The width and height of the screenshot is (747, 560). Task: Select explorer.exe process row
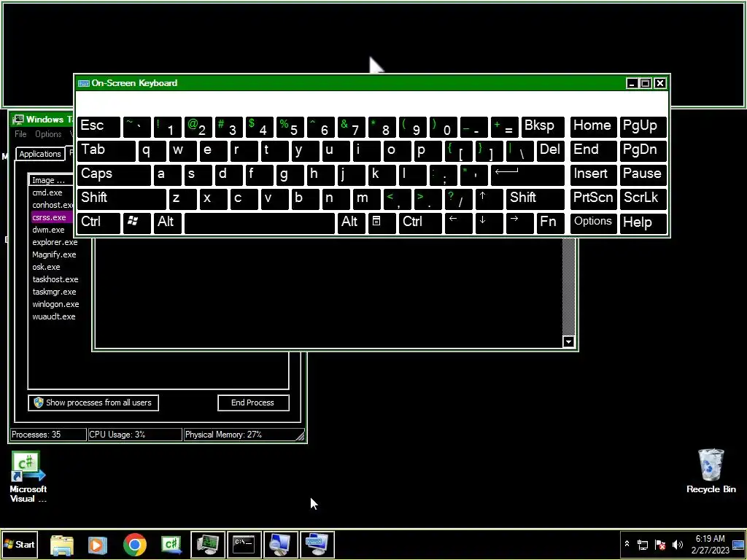[x=55, y=242]
